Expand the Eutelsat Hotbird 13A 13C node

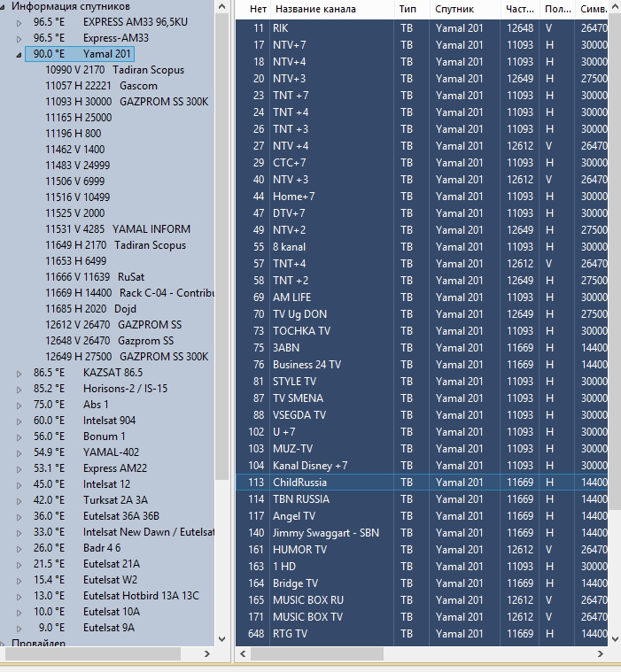(19, 596)
